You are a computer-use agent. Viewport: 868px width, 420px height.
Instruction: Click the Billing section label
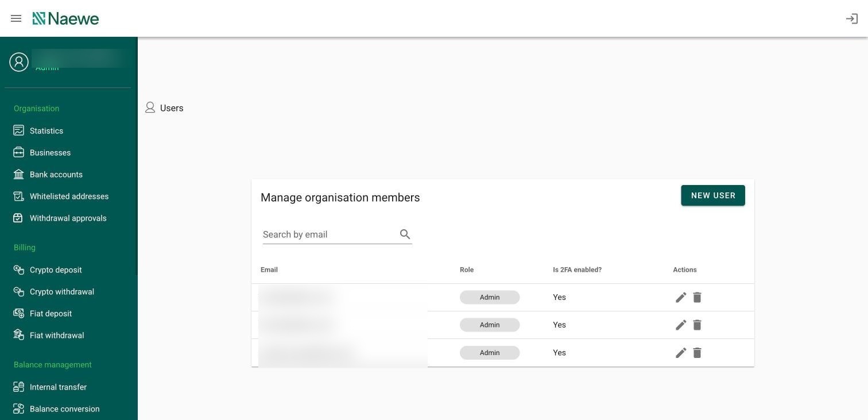point(25,247)
